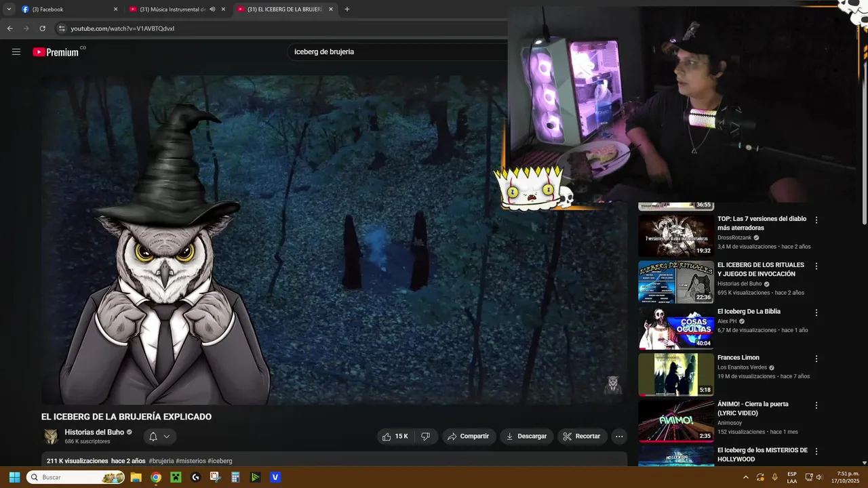Click the DrossRotzank channel name
The width and height of the screenshot is (868, 488).
click(x=734, y=238)
